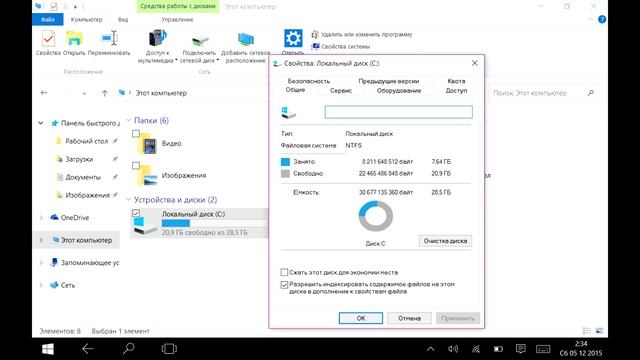640x360 pixels.
Task: Click Подключить сетевой диск icon
Action: click(200, 40)
